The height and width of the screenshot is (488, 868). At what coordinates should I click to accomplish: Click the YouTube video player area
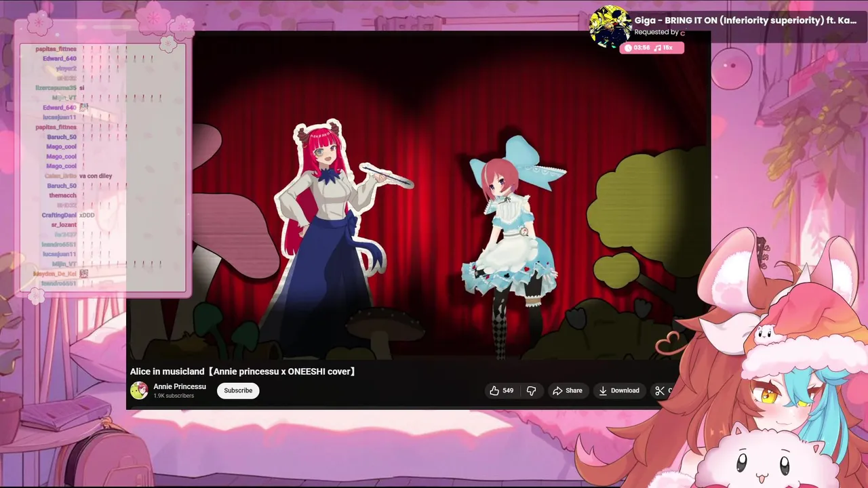pyautogui.click(x=418, y=197)
